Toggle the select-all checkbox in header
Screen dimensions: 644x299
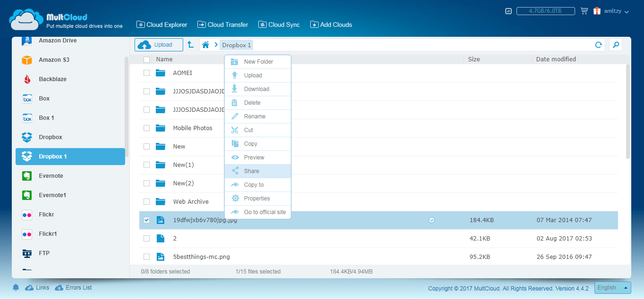click(147, 59)
